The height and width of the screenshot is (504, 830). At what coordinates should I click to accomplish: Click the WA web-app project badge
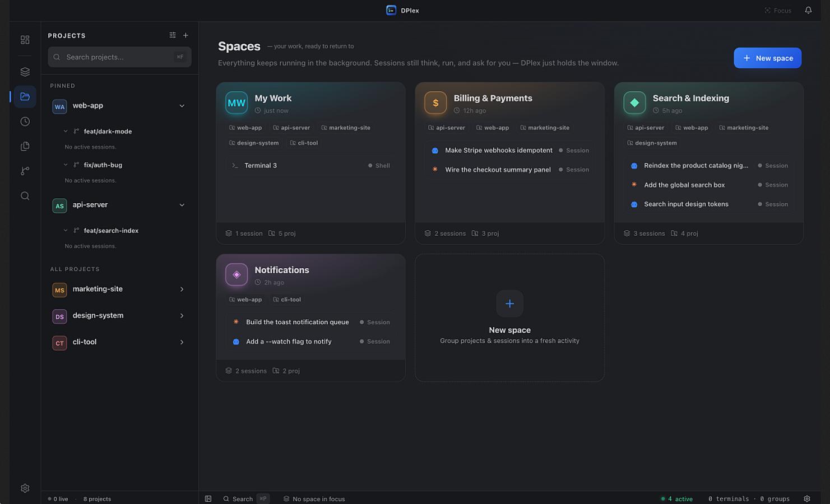point(59,106)
